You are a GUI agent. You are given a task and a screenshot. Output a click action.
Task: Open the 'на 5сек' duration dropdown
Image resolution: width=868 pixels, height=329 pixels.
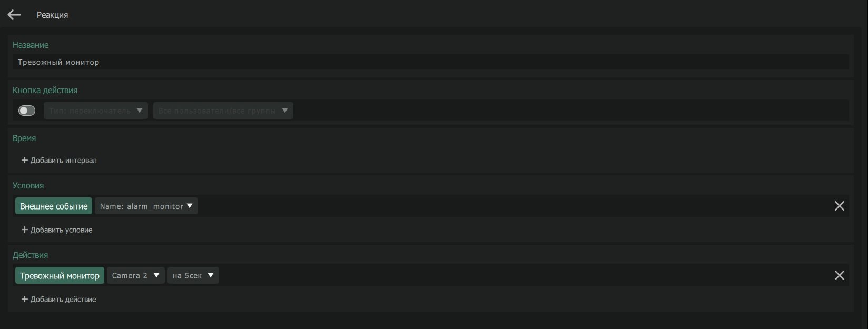point(193,275)
